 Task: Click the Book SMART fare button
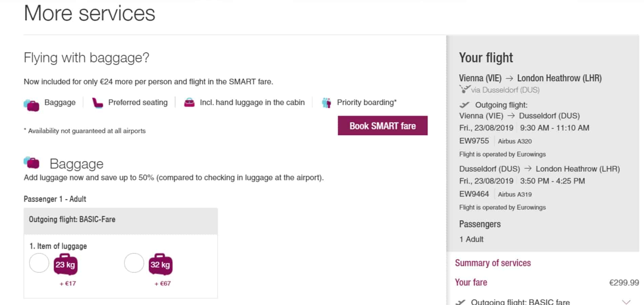(x=383, y=126)
